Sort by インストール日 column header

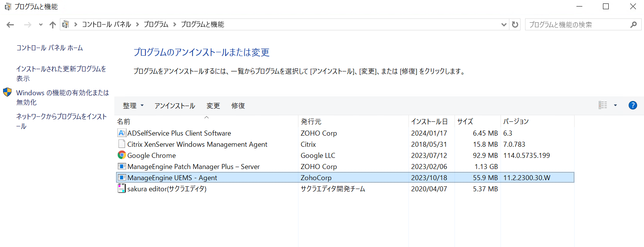[x=429, y=121]
